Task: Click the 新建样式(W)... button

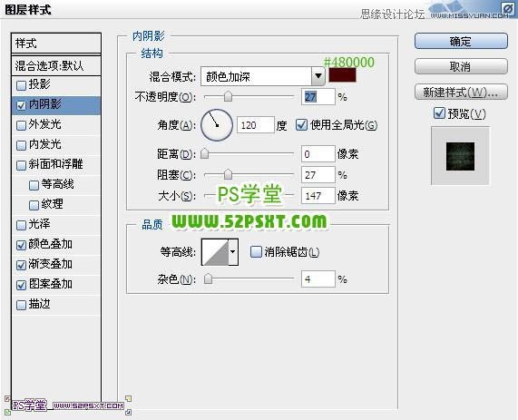Action: (x=461, y=93)
